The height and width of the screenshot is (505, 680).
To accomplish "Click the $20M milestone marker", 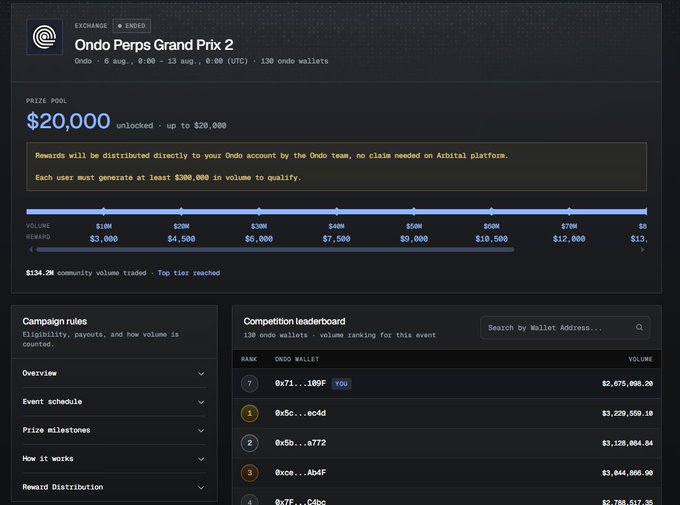I will 181,211.
